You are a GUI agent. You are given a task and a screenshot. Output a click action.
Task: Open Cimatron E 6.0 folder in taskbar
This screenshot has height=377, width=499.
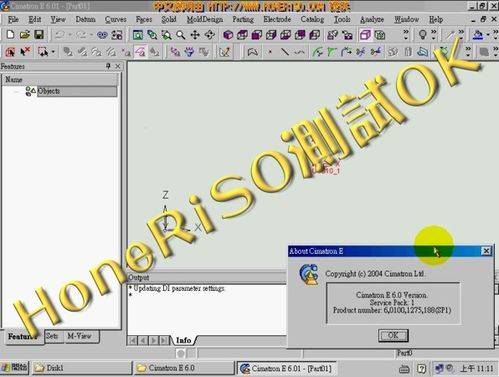(x=184, y=368)
